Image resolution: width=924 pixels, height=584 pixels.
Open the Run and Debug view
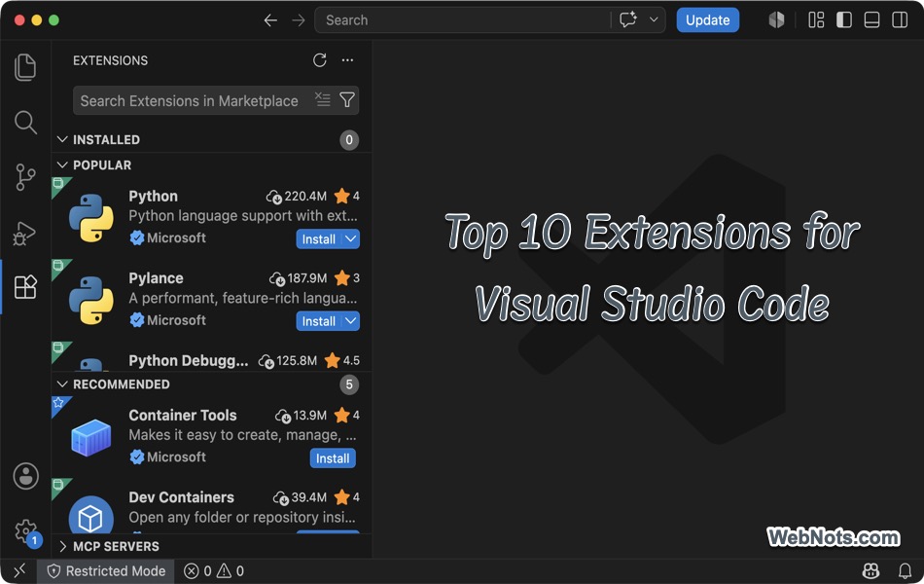[x=24, y=233]
